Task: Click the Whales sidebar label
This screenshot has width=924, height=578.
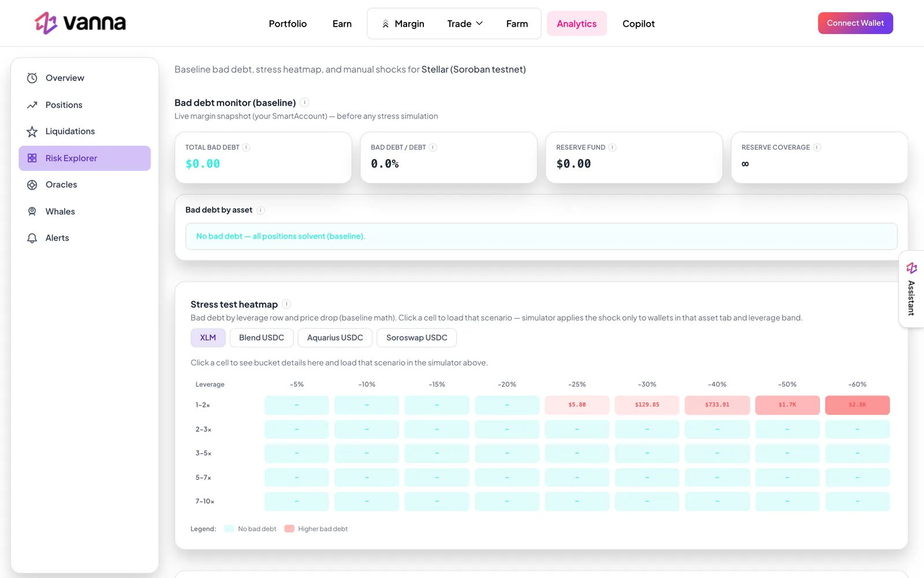Action: click(60, 212)
